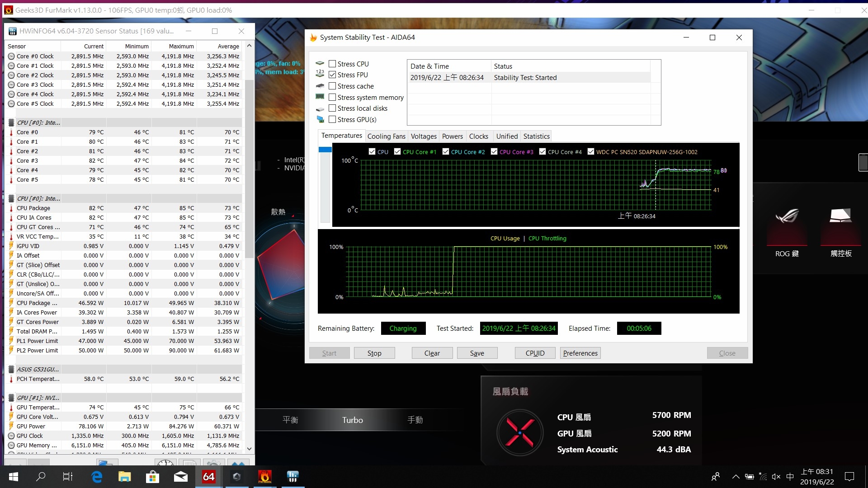Switch to the Clocks tab
Viewport: 868px width, 488px height.
(478, 136)
